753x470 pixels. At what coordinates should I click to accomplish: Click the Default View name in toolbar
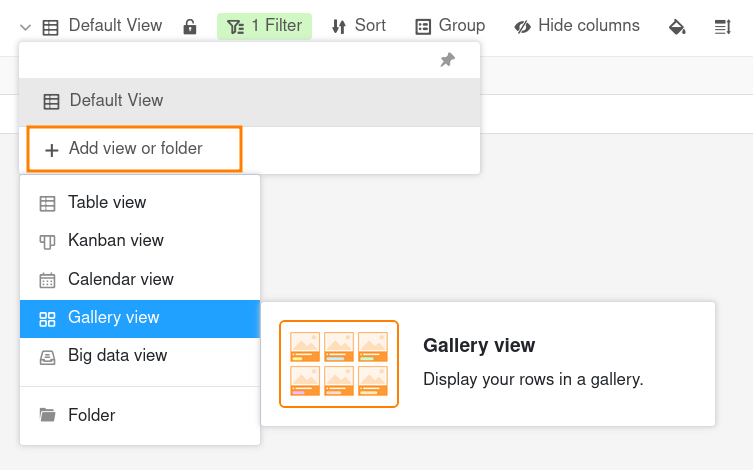pyautogui.click(x=115, y=26)
